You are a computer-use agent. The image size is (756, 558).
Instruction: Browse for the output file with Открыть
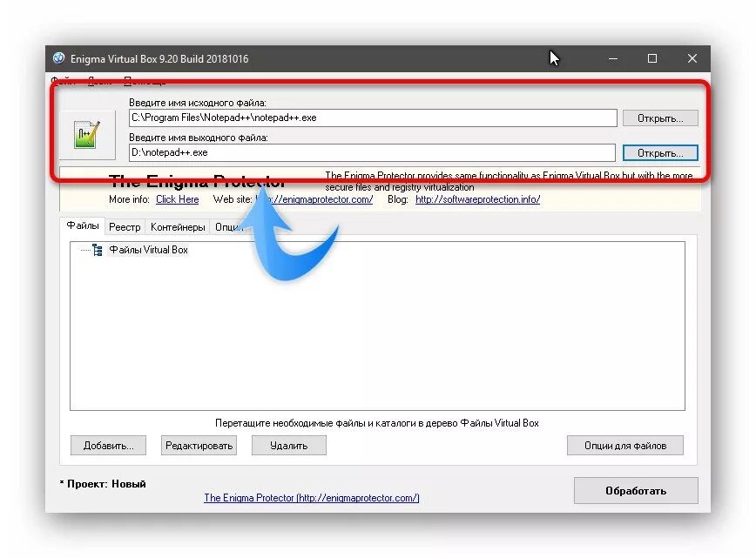coord(660,152)
